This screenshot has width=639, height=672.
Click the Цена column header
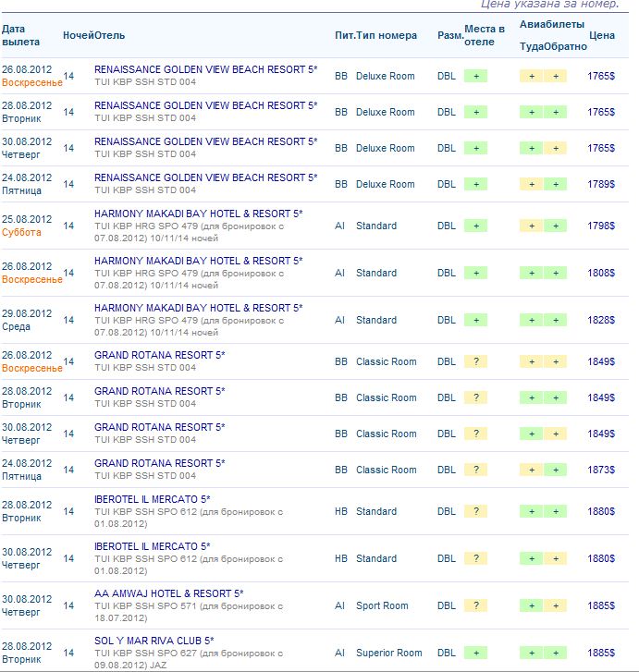point(601,35)
